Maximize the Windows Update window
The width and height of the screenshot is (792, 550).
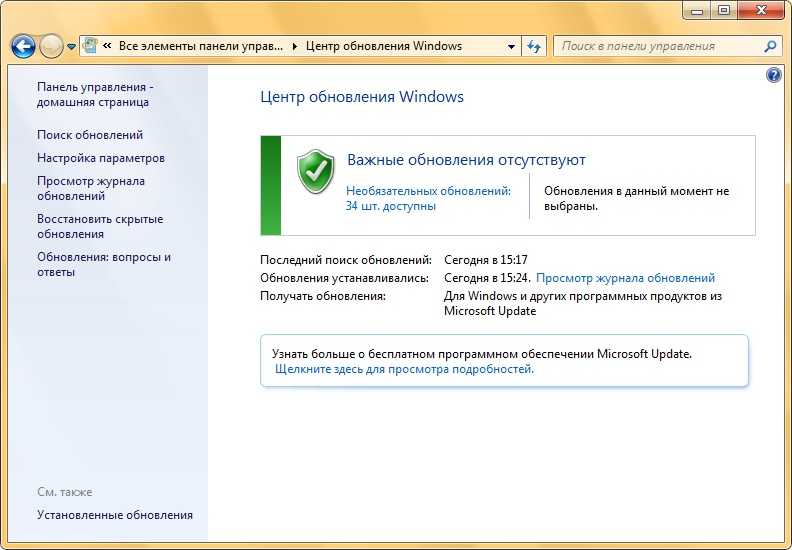click(x=724, y=10)
